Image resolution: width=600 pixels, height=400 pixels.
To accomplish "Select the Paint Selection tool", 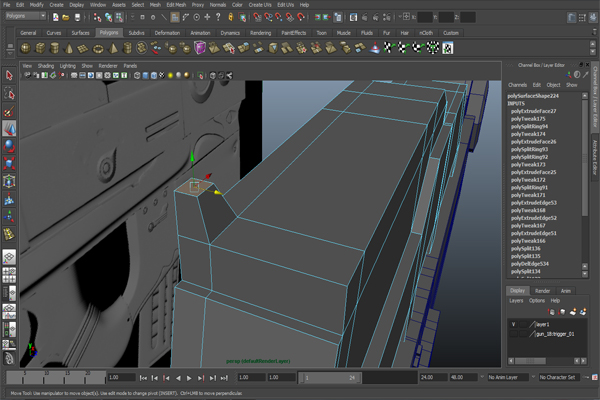I will [9, 111].
